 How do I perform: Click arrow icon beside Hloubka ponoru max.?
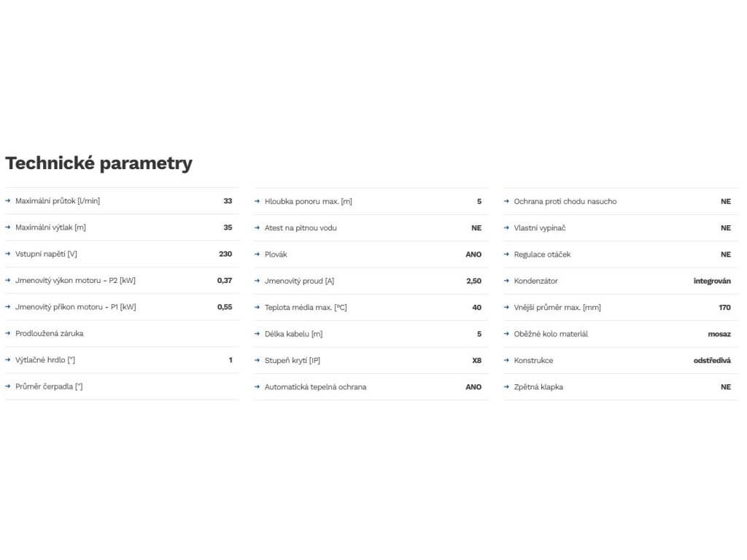coord(258,201)
